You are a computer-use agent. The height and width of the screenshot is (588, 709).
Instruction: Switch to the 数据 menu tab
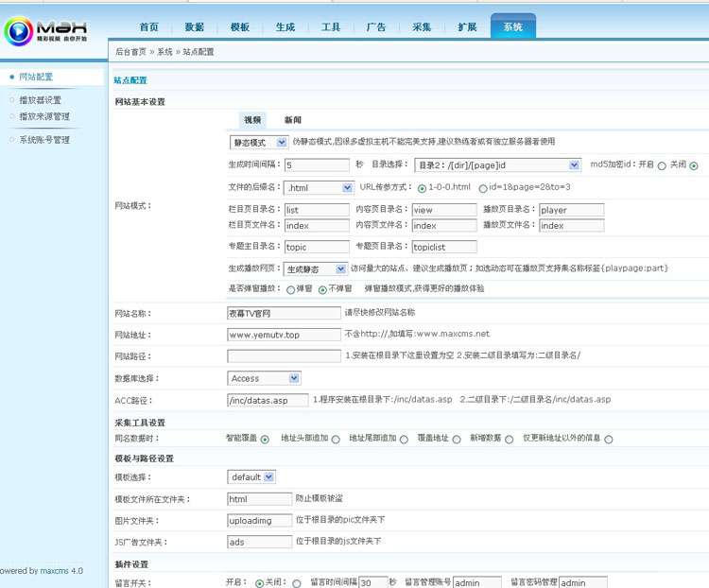(x=195, y=27)
